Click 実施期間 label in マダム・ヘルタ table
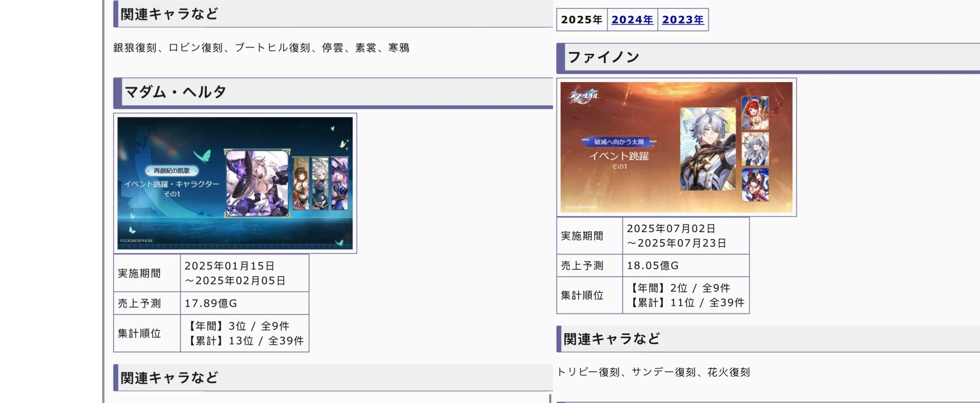The image size is (980, 403). click(139, 273)
